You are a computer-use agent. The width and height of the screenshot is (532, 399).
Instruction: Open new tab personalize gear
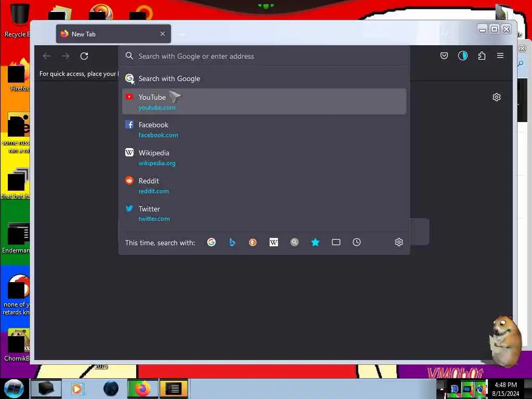tap(496, 97)
